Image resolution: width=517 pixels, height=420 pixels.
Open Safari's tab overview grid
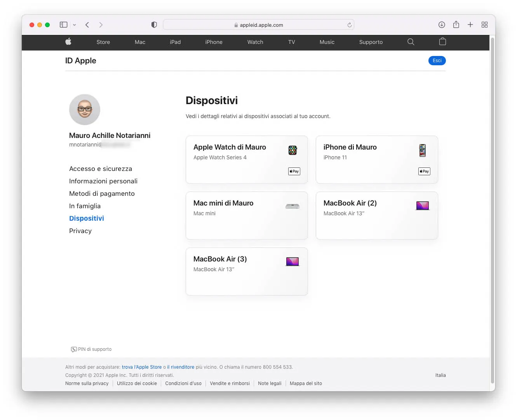pos(484,24)
